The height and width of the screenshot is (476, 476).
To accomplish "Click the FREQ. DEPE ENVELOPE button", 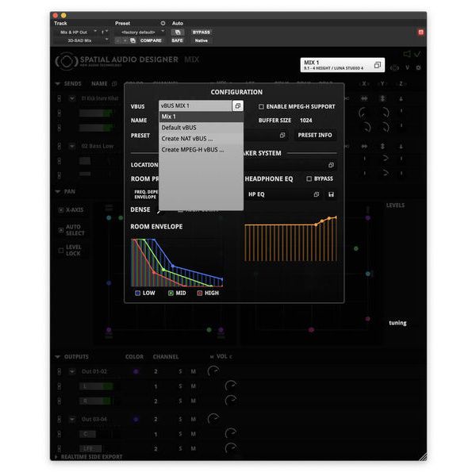I will click(146, 194).
